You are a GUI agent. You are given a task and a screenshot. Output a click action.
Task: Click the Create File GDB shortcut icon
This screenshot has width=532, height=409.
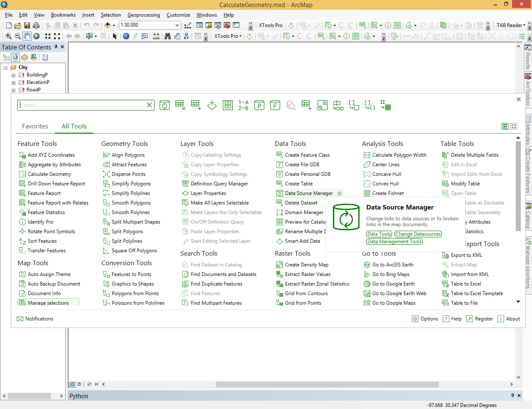(275, 105)
